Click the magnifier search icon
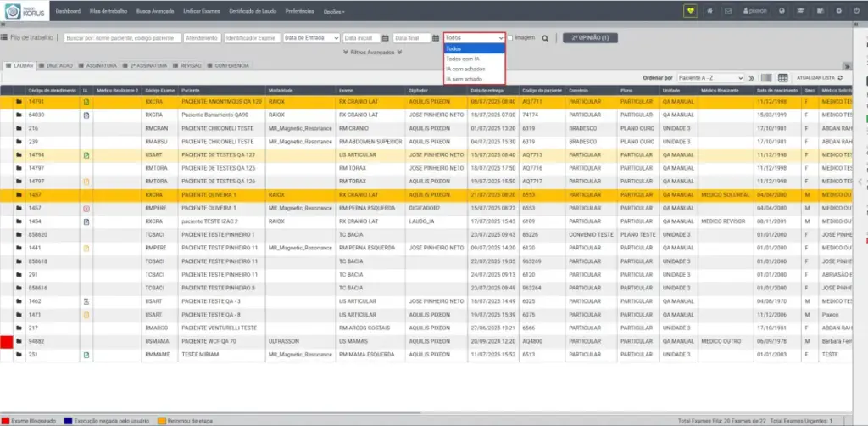Viewport: 868px width, 426px height. pos(545,39)
